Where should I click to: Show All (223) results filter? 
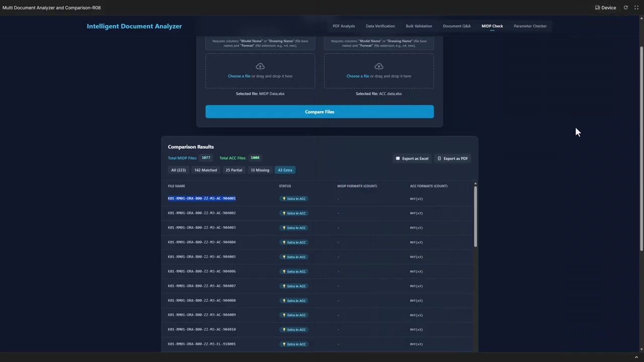pyautogui.click(x=179, y=170)
